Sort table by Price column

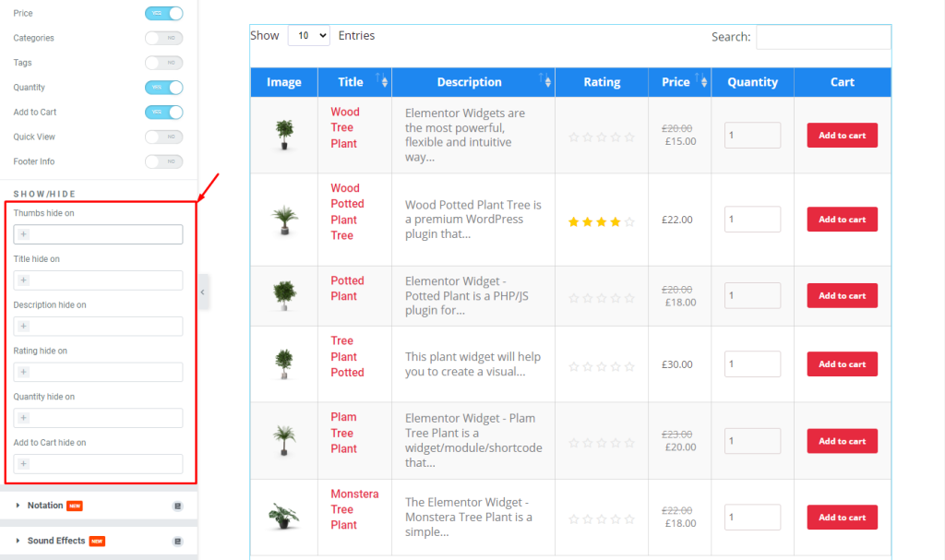[680, 82]
